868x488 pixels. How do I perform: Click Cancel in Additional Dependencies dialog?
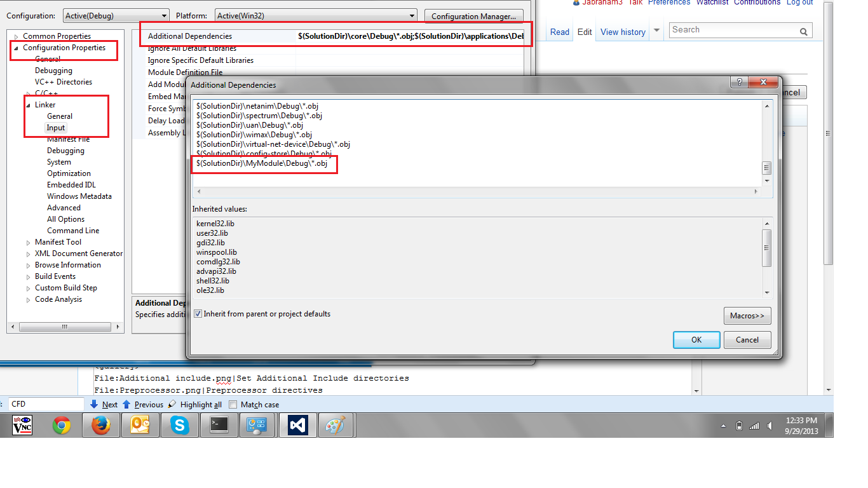pyautogui.click(x=747, y=340)
